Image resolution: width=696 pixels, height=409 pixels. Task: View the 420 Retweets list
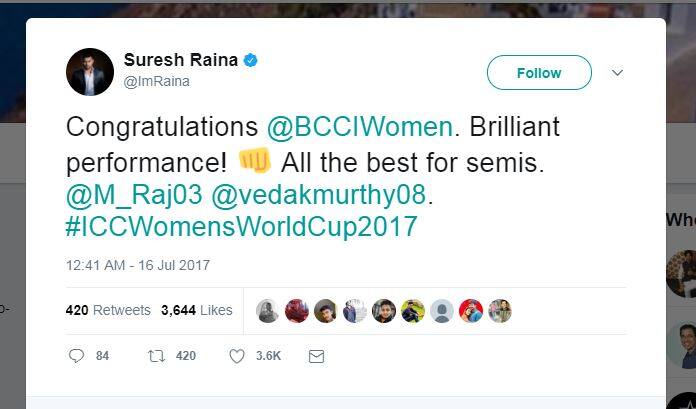108,311
